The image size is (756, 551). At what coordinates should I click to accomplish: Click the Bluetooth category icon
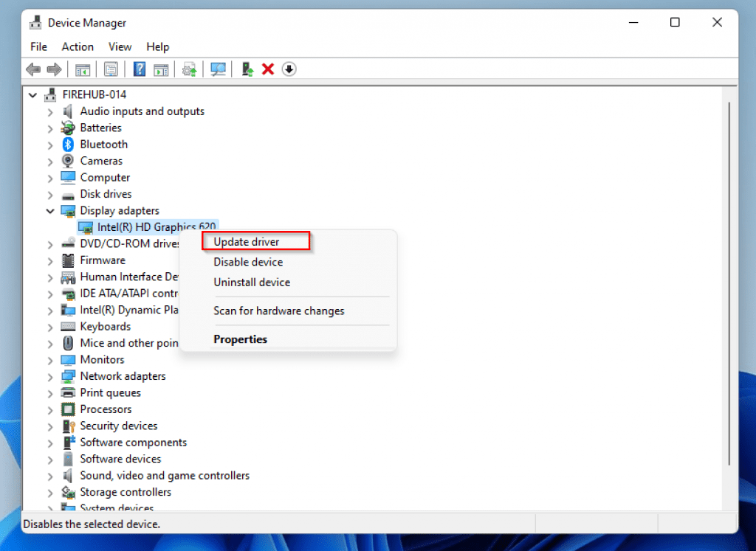68,144
